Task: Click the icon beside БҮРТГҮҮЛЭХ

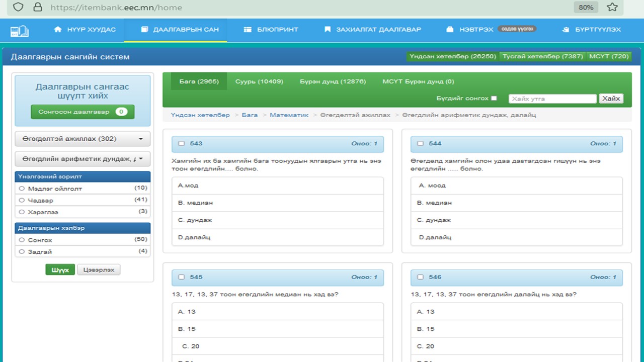Action: 566,30
